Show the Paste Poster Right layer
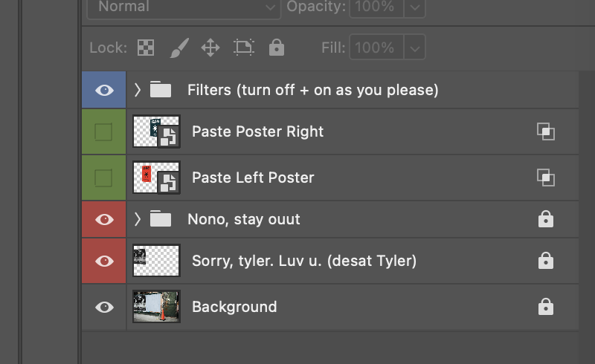Viewport: 595px width, 364px height. point(104,132)
